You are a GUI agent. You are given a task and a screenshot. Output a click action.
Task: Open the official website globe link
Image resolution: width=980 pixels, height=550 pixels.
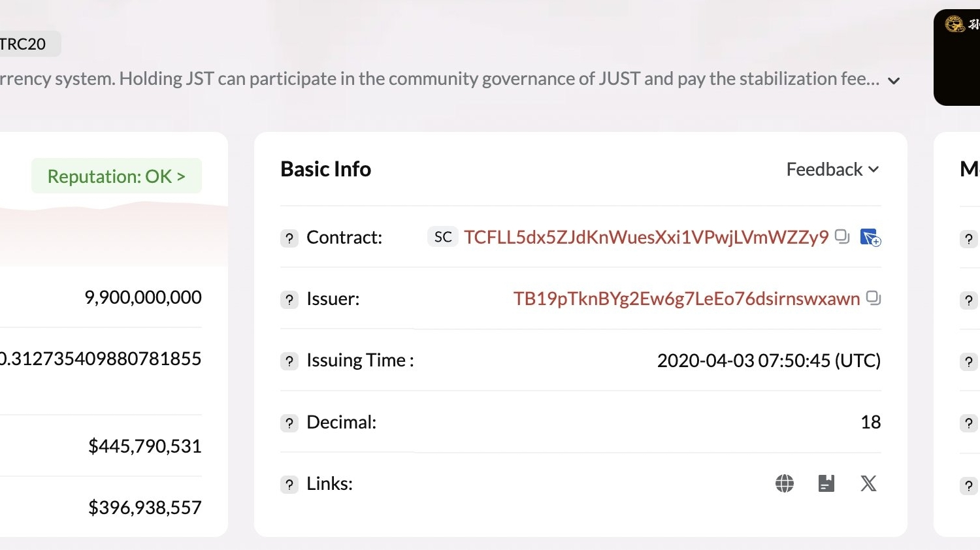click(785, 483)
